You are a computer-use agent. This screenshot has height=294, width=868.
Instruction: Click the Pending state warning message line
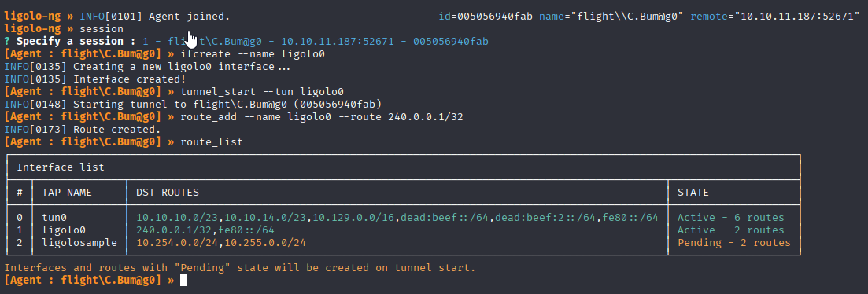240,268
